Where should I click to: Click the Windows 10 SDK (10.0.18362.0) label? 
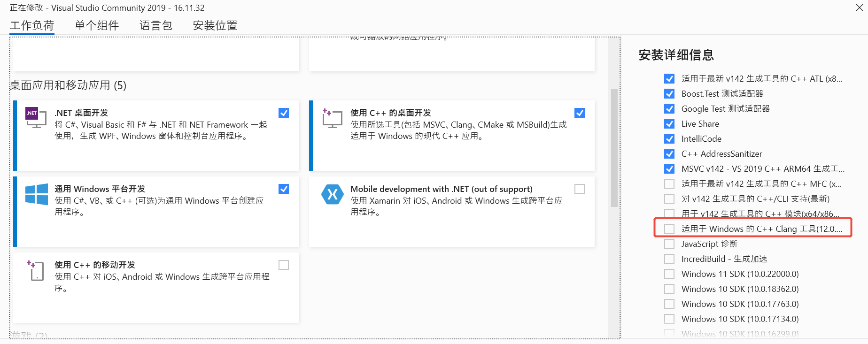tap(740, 289)
